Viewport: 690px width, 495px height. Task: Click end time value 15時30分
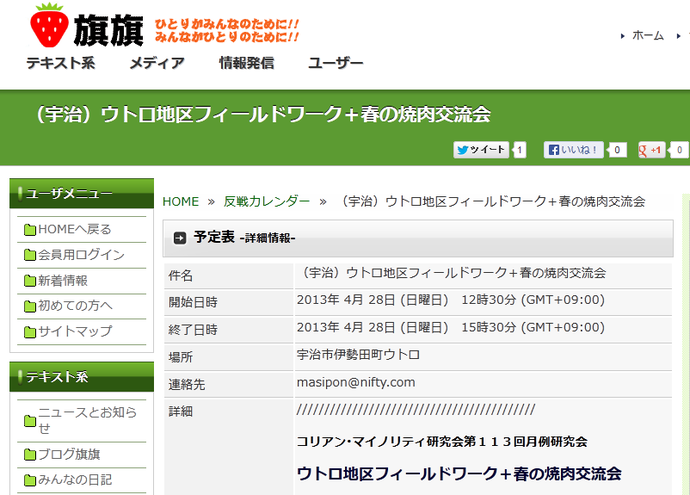pos(488,328)
